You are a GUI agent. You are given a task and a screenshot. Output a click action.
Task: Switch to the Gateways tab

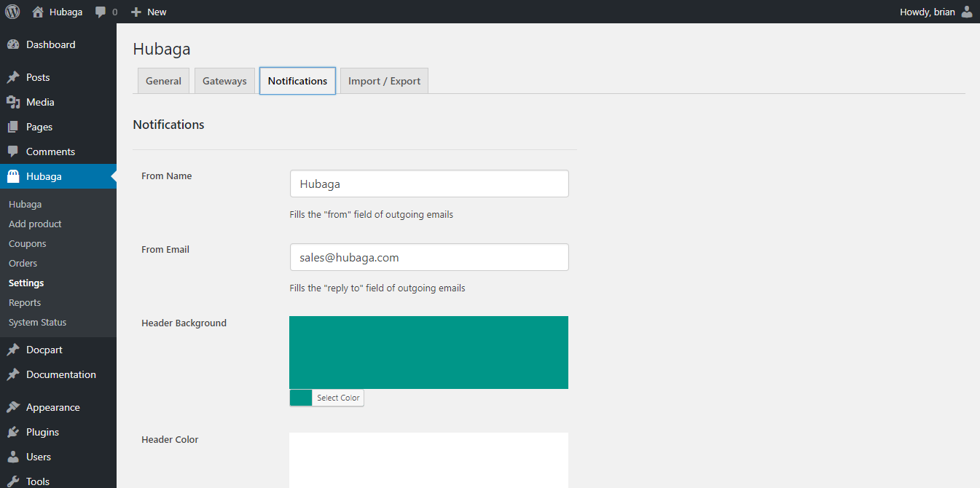pyautogui.click(x=224, y=81)
